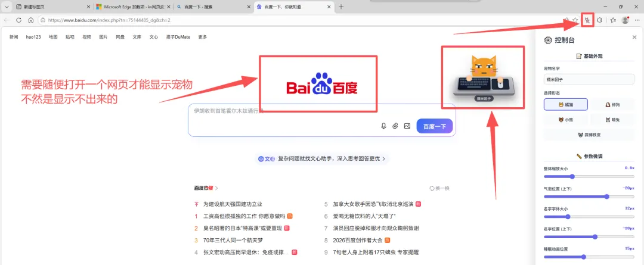Adjust the 名字字体大小 slider
The height and width of the screenshot is (265, 644).
[589, 217]
